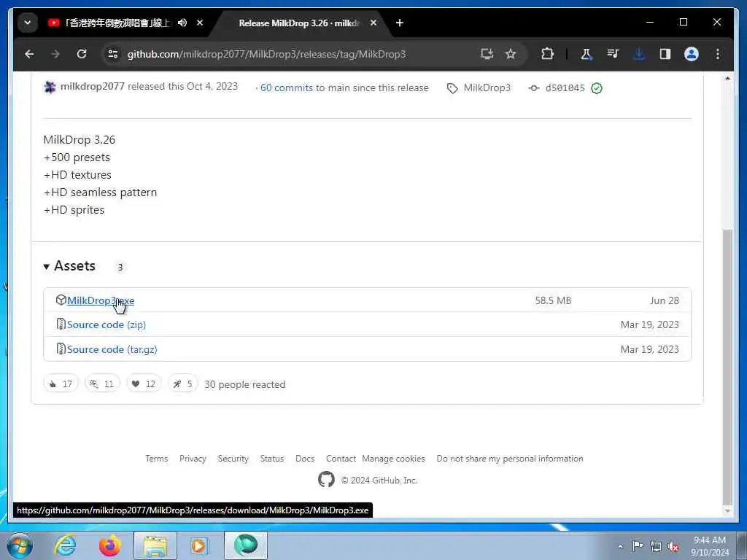
Task: Show browser downloads
Action: 639,54
